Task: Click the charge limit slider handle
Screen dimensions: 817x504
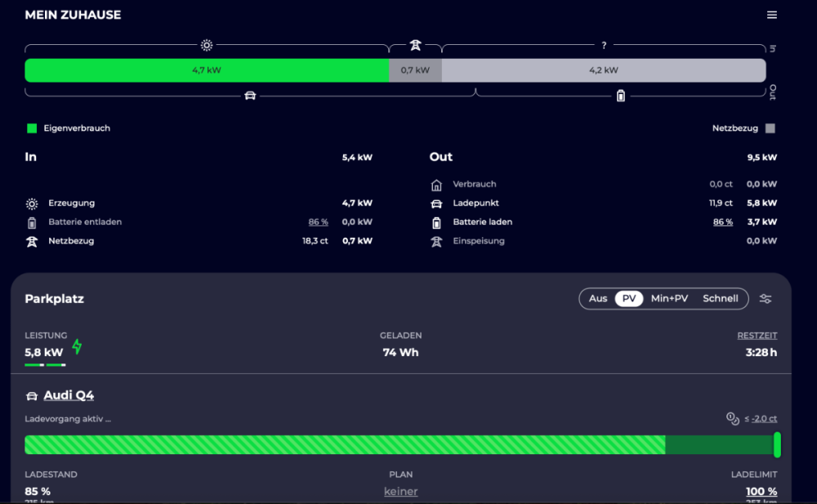Action: point(777,444)
